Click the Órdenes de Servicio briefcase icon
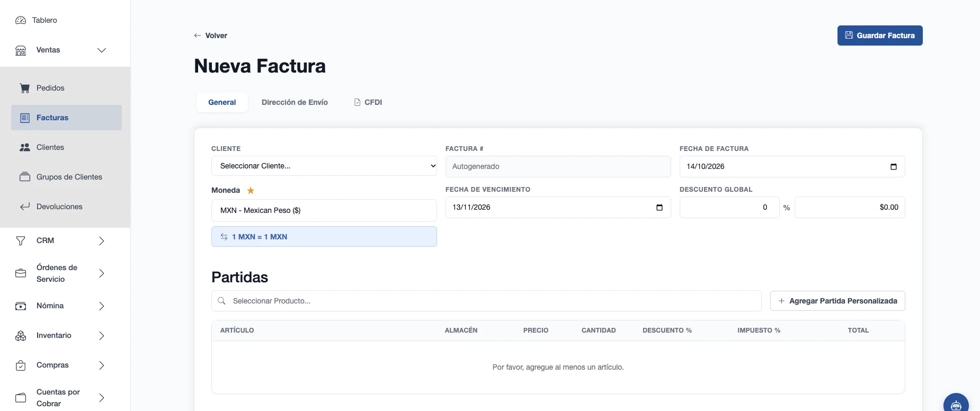The height and width of the screenshot is (411, 980). 21,273
